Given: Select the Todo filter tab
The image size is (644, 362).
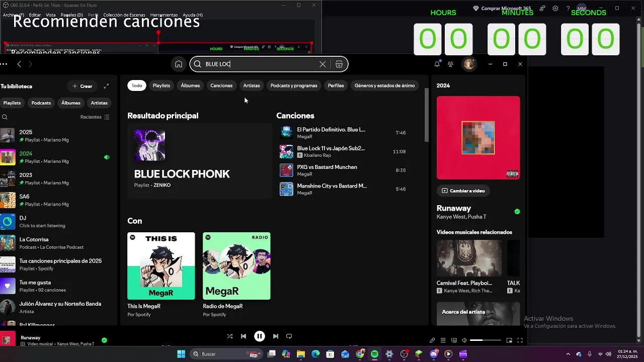Looking at the screenshot, I should coord(137,85).
